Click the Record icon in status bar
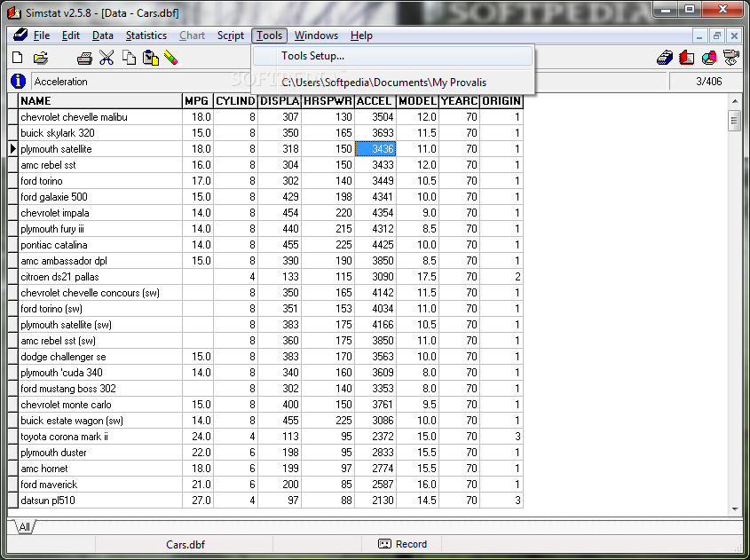Image resolution: width=750 pixels, height=560 pixels. [384, 544]
